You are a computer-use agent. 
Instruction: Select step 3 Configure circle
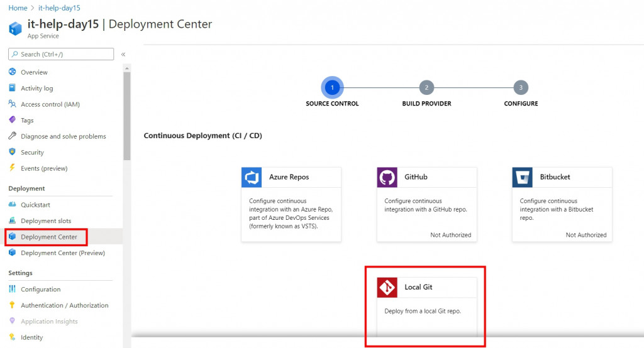click(521, 87)
